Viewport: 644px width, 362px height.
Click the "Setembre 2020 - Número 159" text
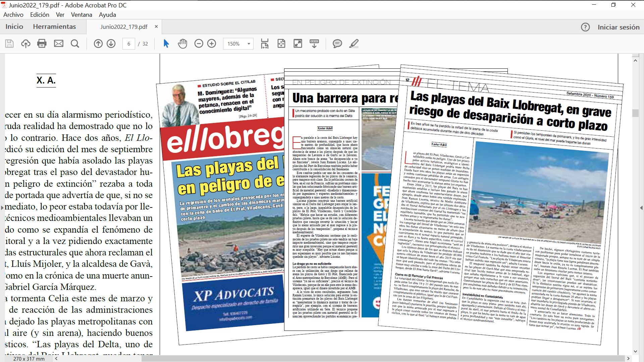(x=590, y=95)
